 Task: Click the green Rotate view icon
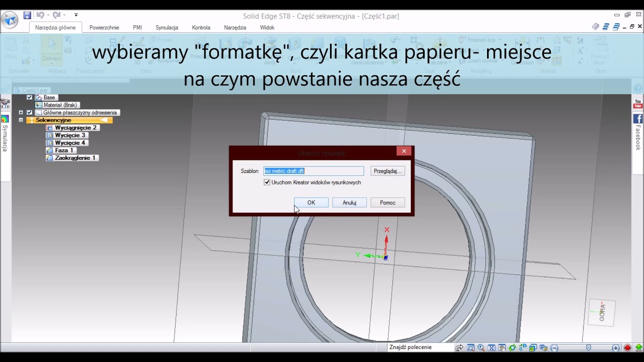pyautogui.click(x=512, y=348)
